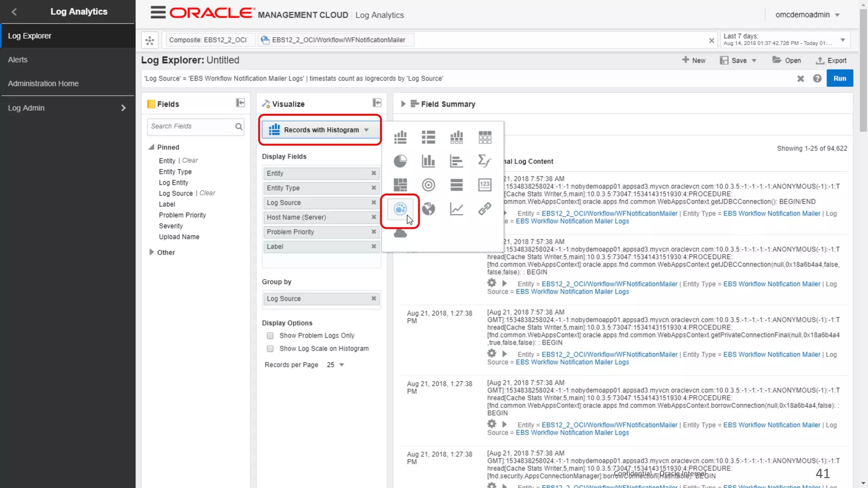Select the Pie chart visualization
This screenshot has width=868, height=488.
(400, 161)
